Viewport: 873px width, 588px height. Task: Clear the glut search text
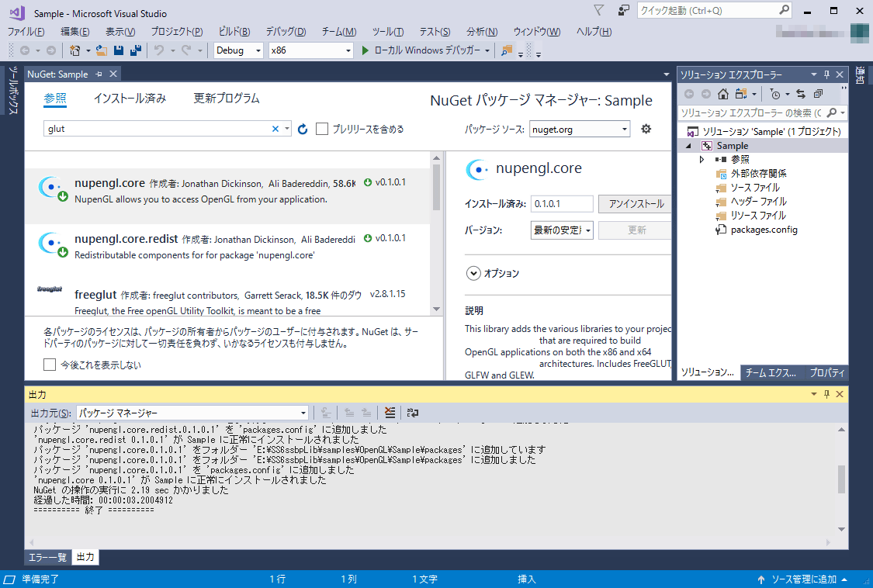click(x=275, y=129)
